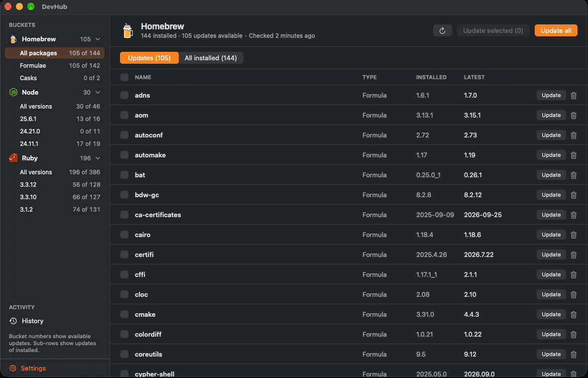
Task: Tick the checkbox for autoconf
Action: click(124, 135)
